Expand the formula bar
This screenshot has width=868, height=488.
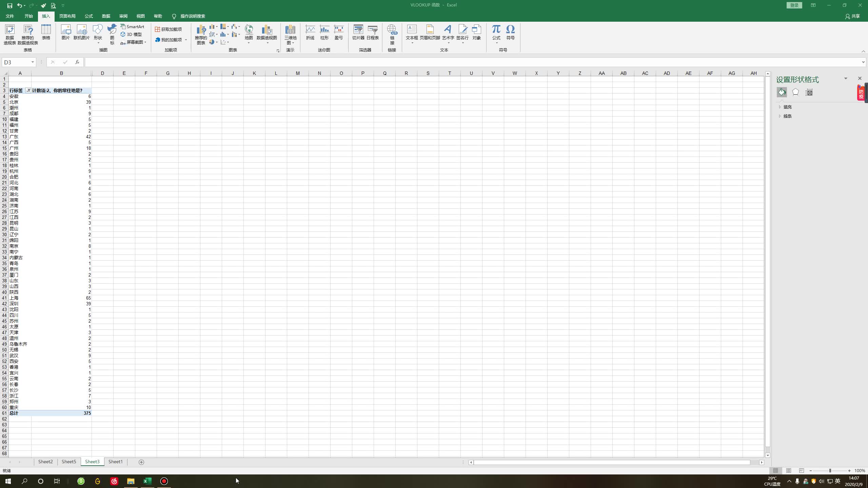point(863,62)
